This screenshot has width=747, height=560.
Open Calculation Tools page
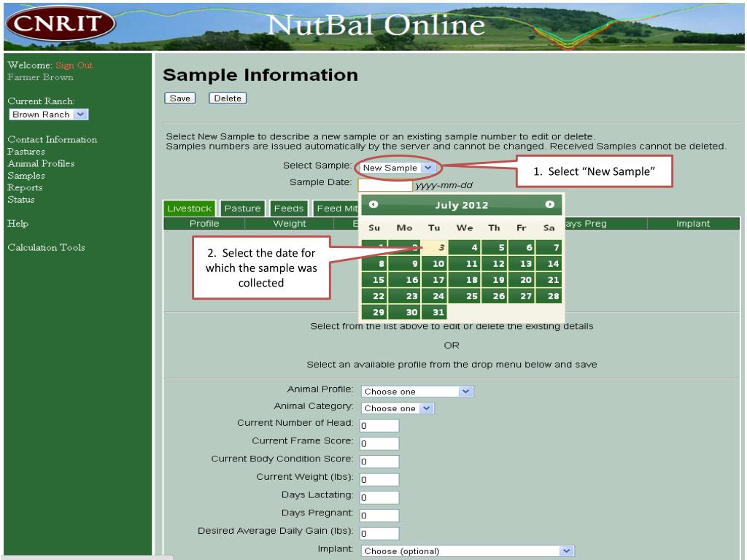point(46,248)
